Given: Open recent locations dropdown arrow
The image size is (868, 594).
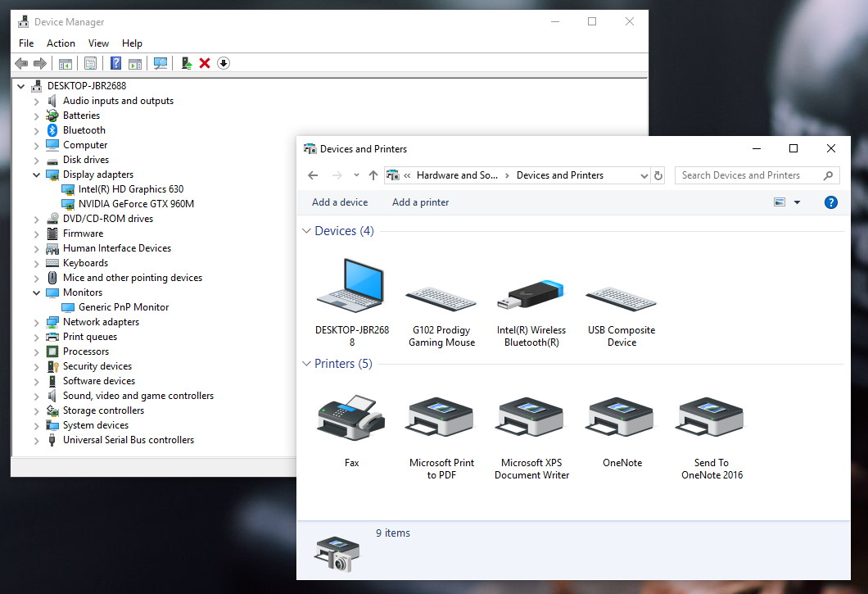Looking at the screenshot, I should tap(356, 175).
